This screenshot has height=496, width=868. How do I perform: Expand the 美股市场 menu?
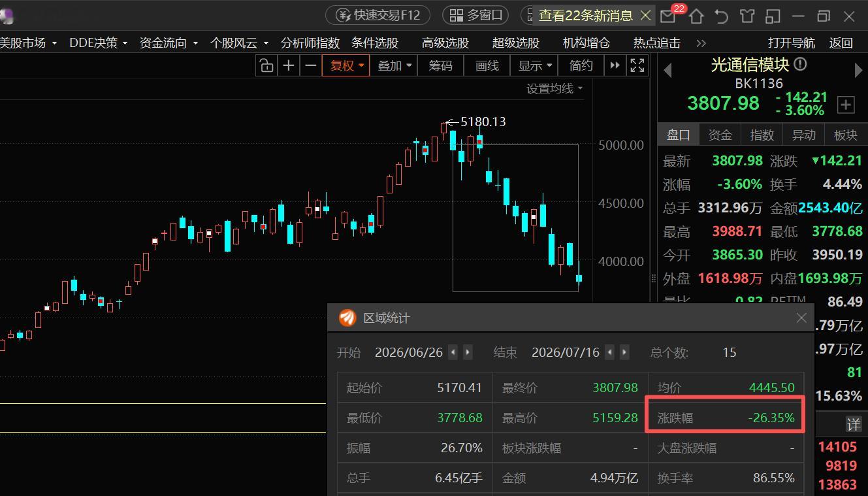click(x=28, y=43)
